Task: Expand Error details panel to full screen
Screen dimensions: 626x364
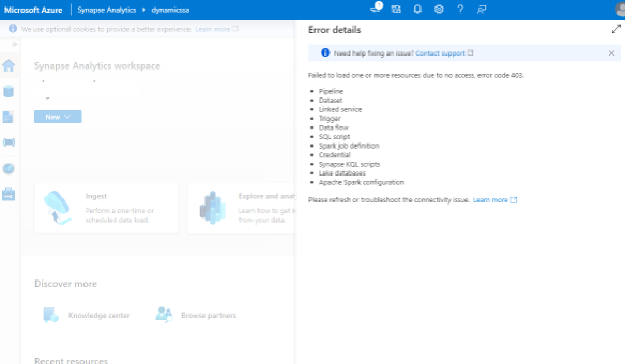Action: [616, 29]
